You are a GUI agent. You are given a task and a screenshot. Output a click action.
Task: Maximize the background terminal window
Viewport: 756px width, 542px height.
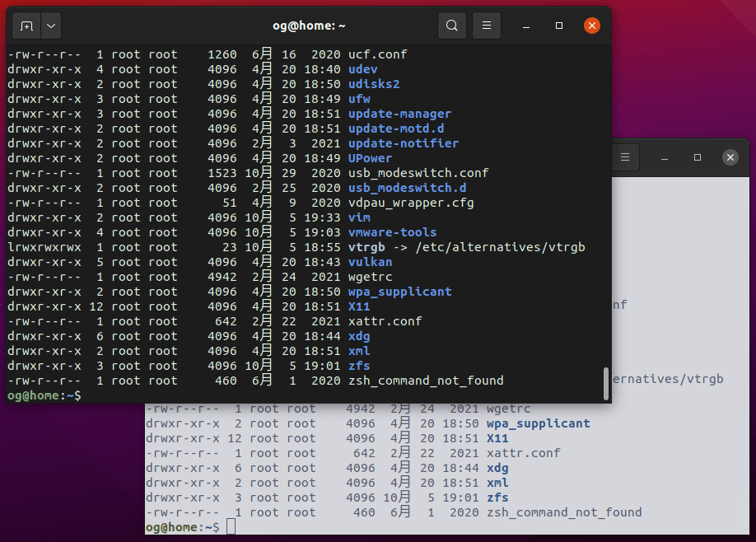698,157
